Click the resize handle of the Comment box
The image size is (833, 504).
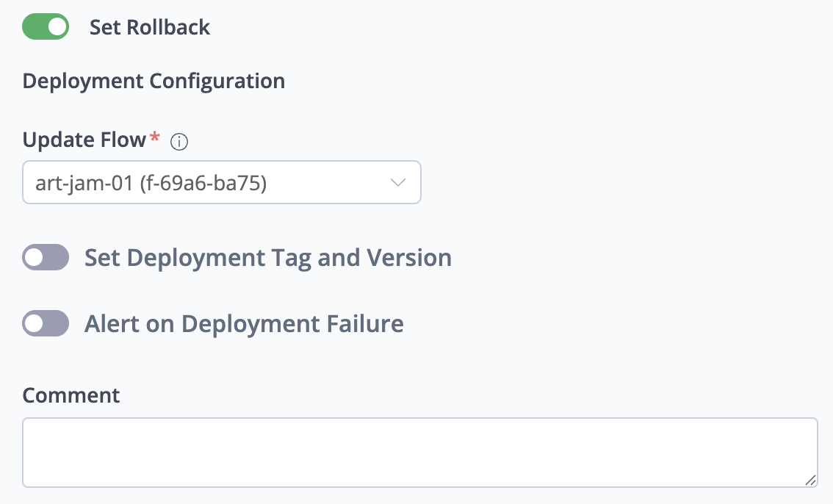(809, 480)
